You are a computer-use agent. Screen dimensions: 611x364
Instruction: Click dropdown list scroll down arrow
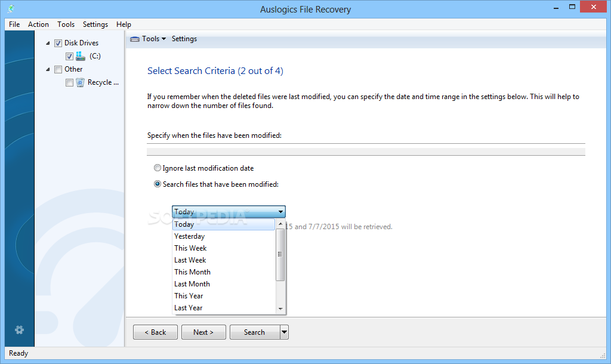point(280,309)
